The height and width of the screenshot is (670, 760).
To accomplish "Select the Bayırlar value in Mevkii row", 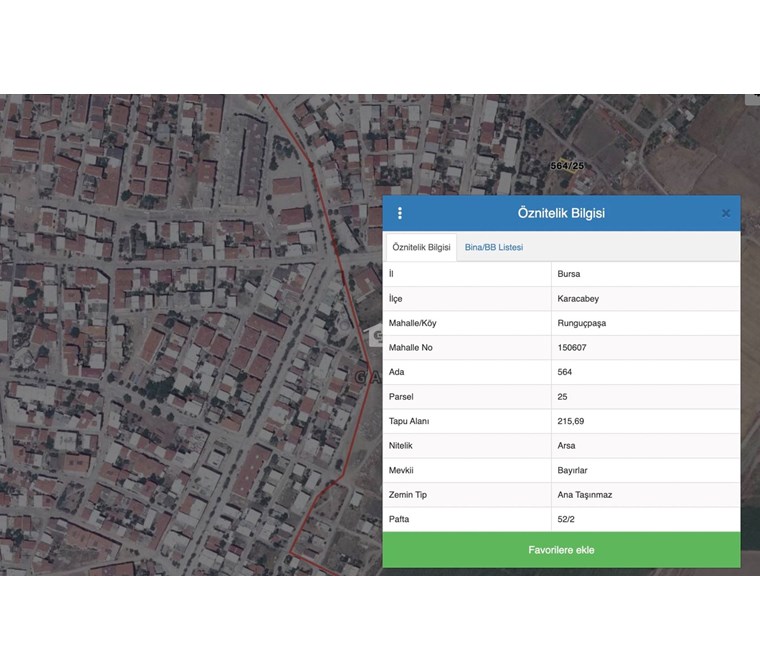I will click(x=573, y=470).
